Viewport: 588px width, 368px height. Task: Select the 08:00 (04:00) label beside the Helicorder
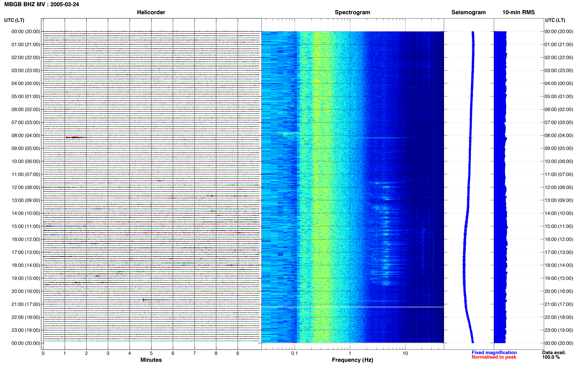[x=26, y=135]
